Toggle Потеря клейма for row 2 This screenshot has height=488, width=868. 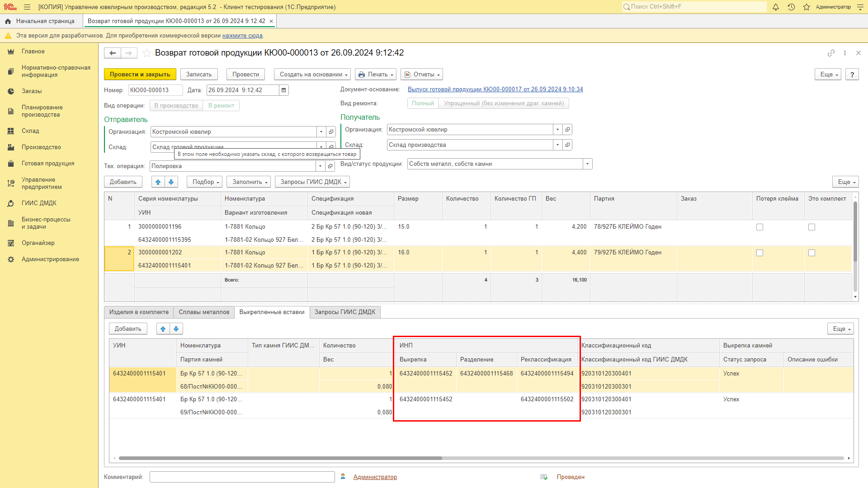[759, 253]
